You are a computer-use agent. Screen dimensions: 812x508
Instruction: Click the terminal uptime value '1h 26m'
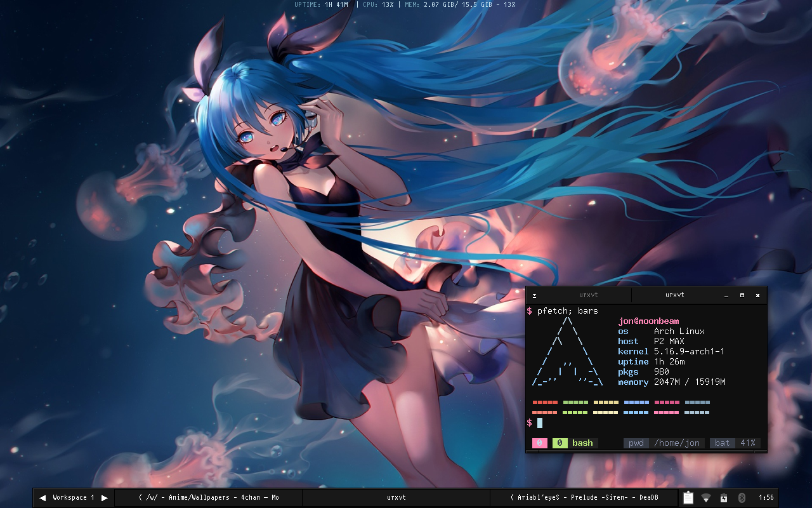[x=669, y=362]
